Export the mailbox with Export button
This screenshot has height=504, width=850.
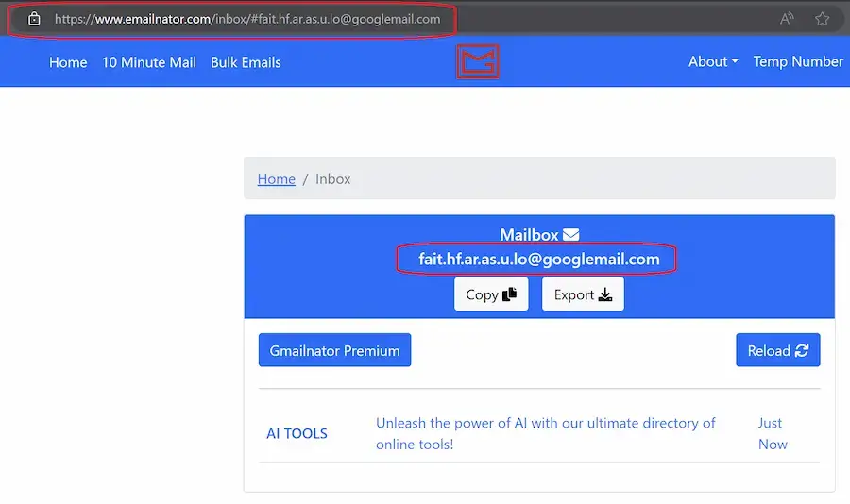tap(583, 294)
